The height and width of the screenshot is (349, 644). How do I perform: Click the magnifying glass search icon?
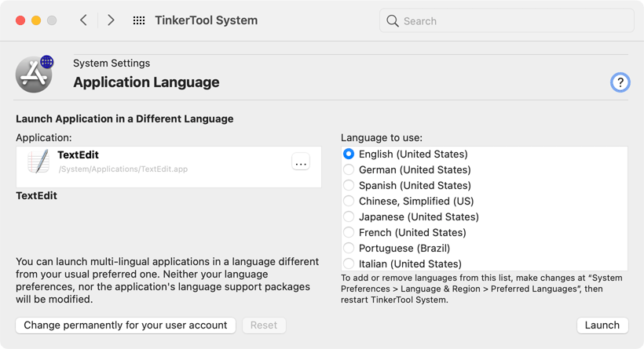[393, 21]
